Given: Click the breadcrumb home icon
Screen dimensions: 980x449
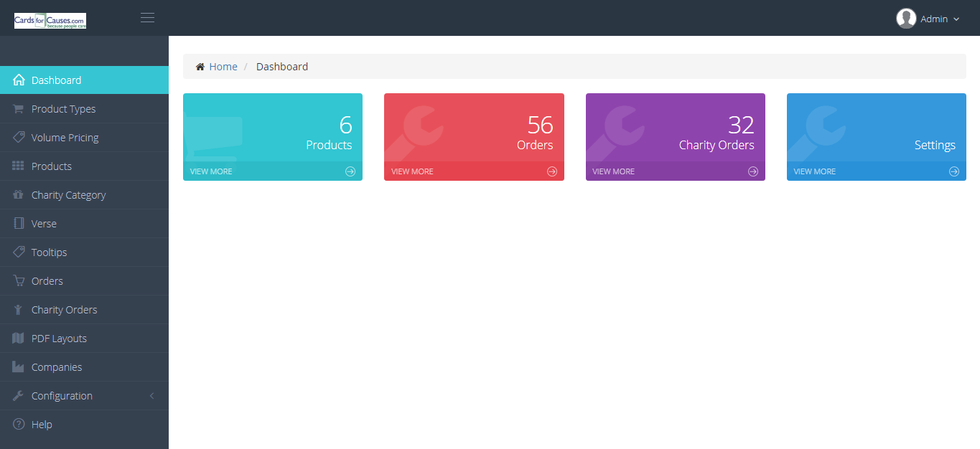Looking at the screenshot, I should [x=200, y=67].
